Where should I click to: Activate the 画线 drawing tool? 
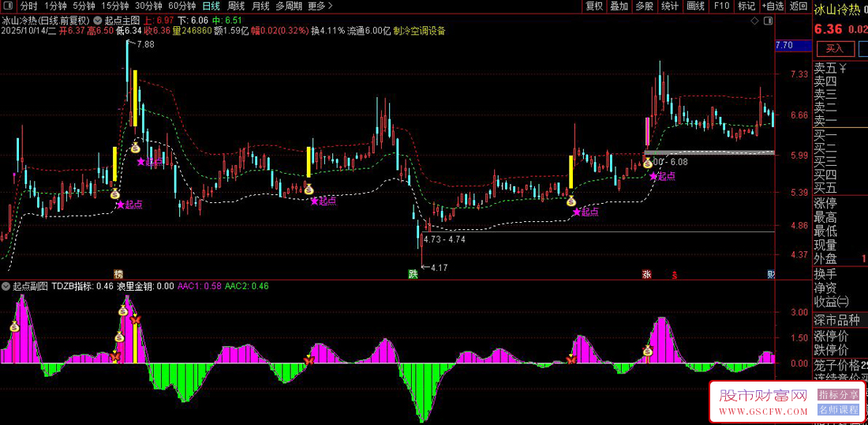click(695, 6)
